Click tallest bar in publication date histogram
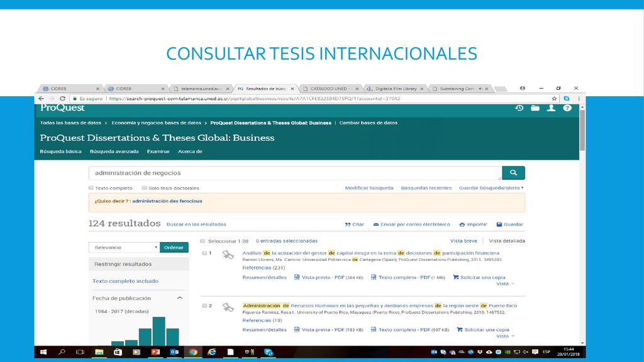 159,331
